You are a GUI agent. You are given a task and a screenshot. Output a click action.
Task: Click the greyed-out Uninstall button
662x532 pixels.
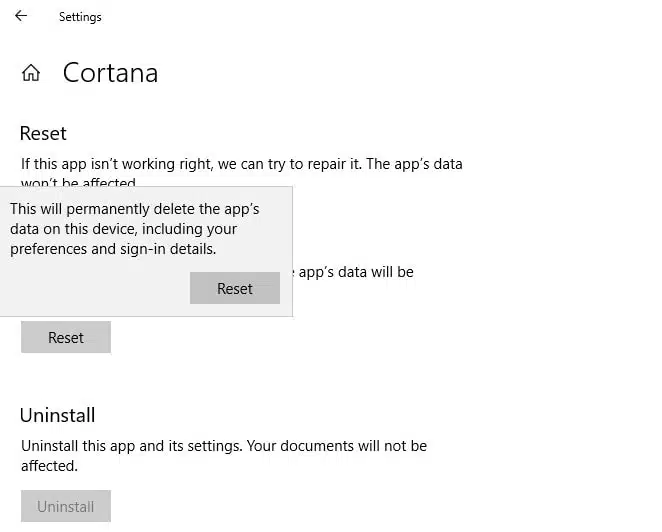66,506
